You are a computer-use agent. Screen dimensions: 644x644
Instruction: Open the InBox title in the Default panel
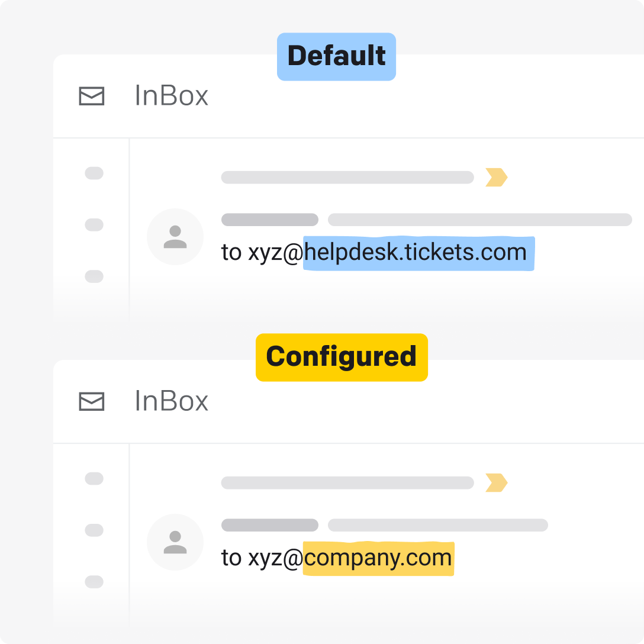172,96
